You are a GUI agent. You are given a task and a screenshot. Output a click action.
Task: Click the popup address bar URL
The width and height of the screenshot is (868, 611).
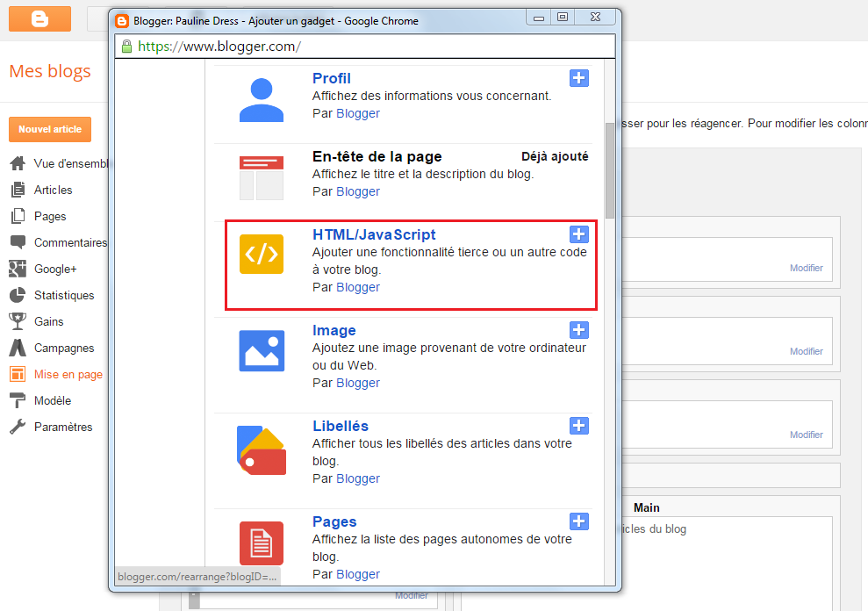(219, 47)
